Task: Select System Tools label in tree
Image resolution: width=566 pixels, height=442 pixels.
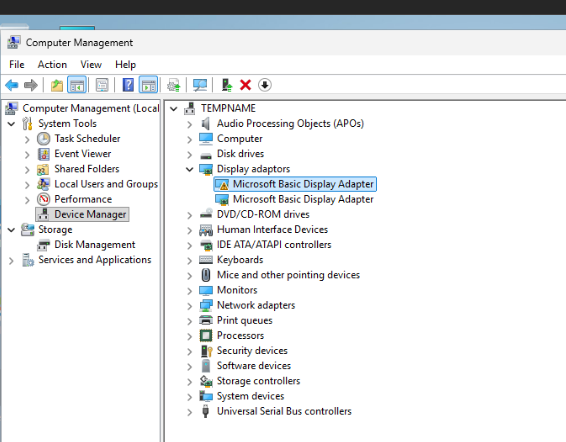Action: [x=68, y=124]
